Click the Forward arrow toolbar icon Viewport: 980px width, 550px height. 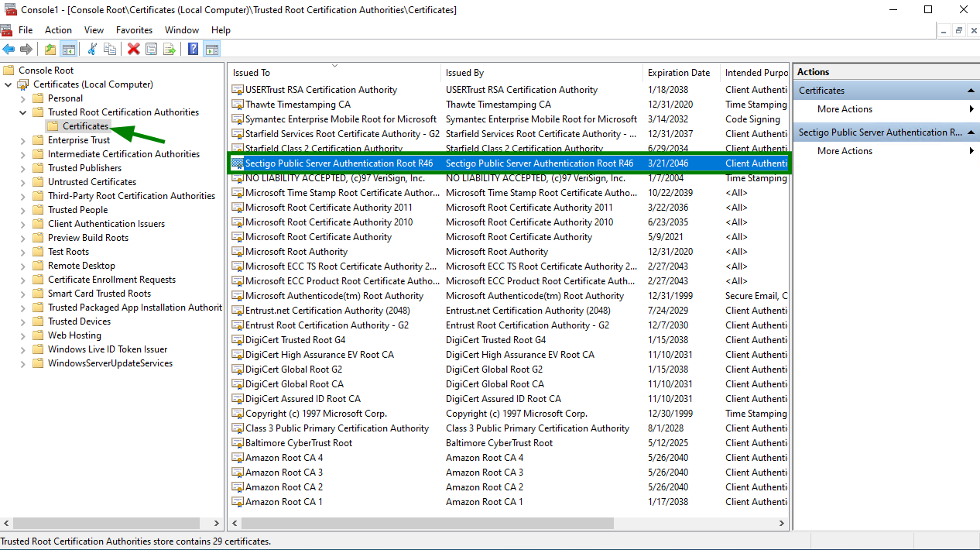click(x=27, y=50)
